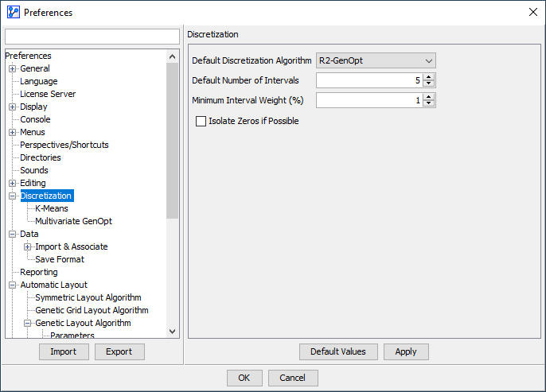This screenshot has height=392, width=546.
Task: Select Genetic Layout Algorithm tree item
Action: pos(83,323)
